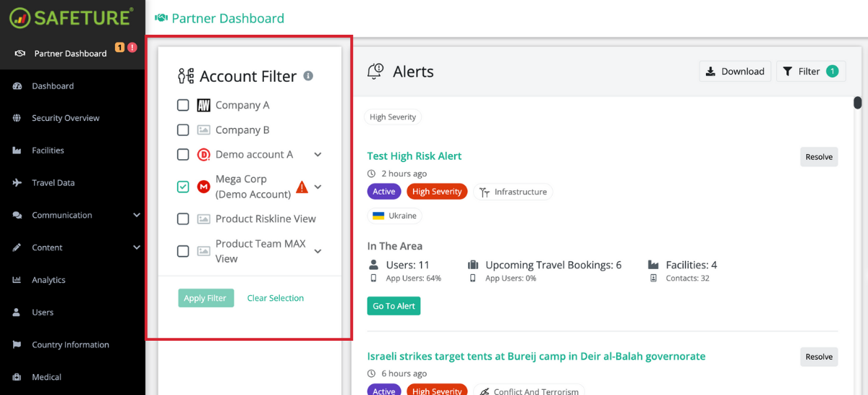The height and width of the screenshot is (395, 868).
Task: Click the Account Filter info icon
Action: 308,76
